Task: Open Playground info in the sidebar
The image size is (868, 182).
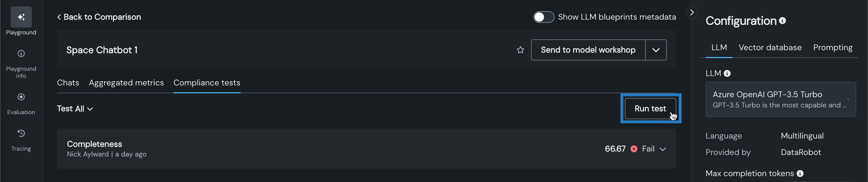Action: pos(21,54)
